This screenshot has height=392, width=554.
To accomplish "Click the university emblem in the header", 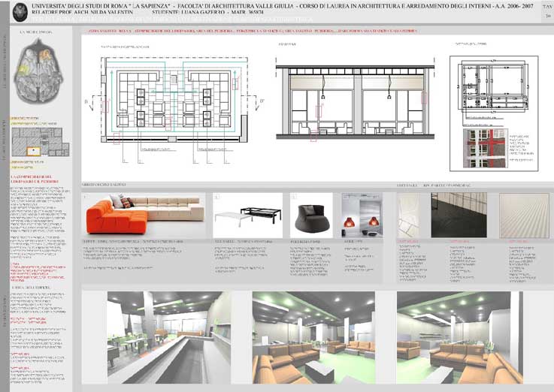I will click(x=20, y=12).
